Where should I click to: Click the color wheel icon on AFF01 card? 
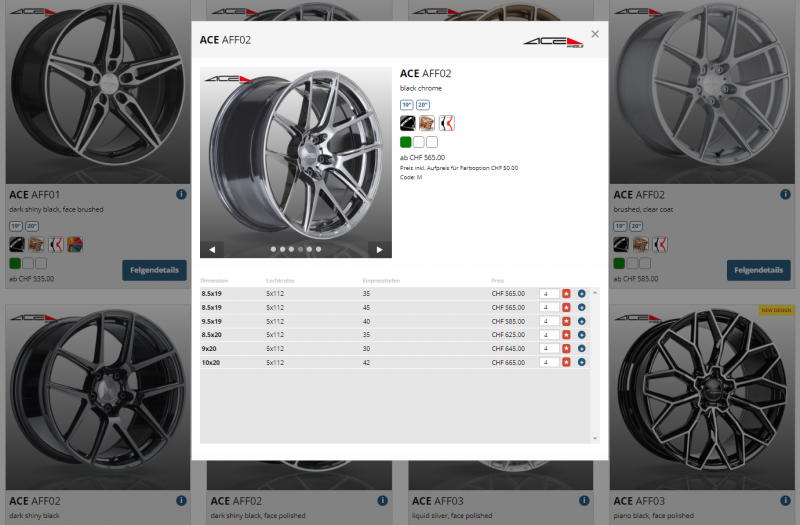pos(75,244)
